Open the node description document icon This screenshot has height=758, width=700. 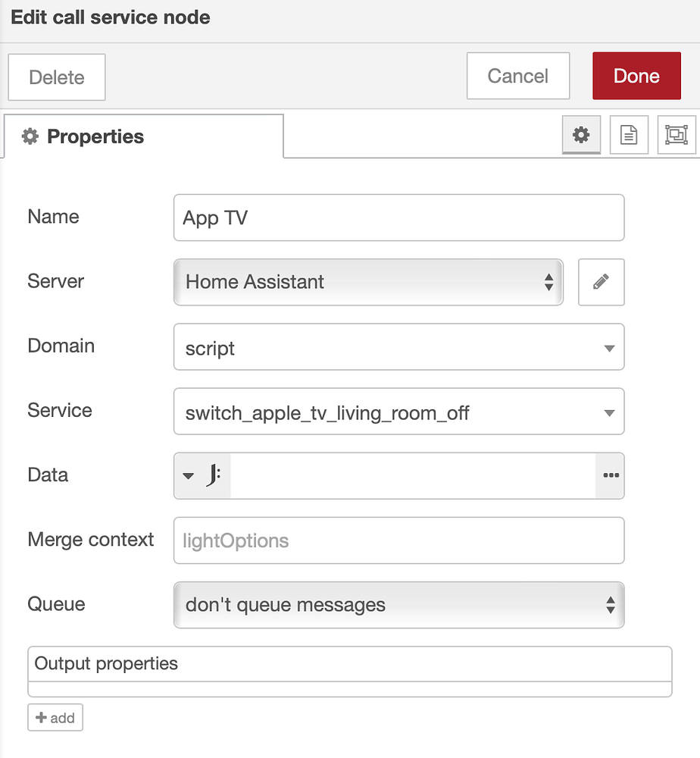point(629,134)
